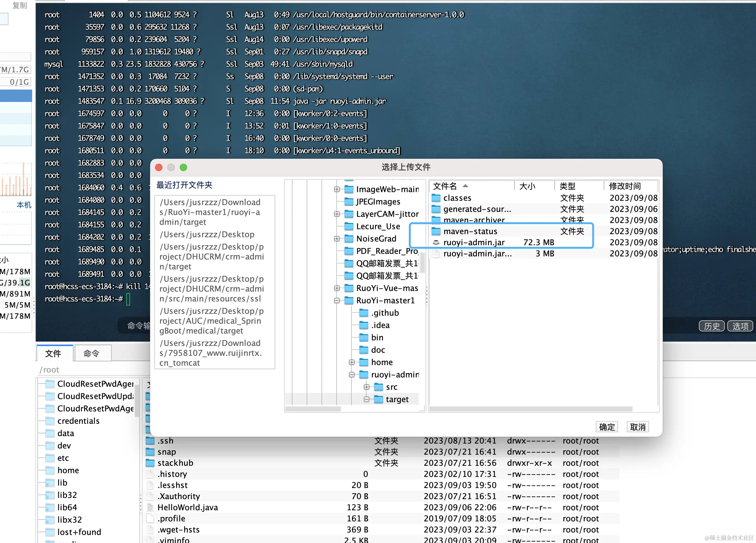Collapse the ruoyi-admin tree node
Viewport: 756px width, 543px height.
click(352, 375)
